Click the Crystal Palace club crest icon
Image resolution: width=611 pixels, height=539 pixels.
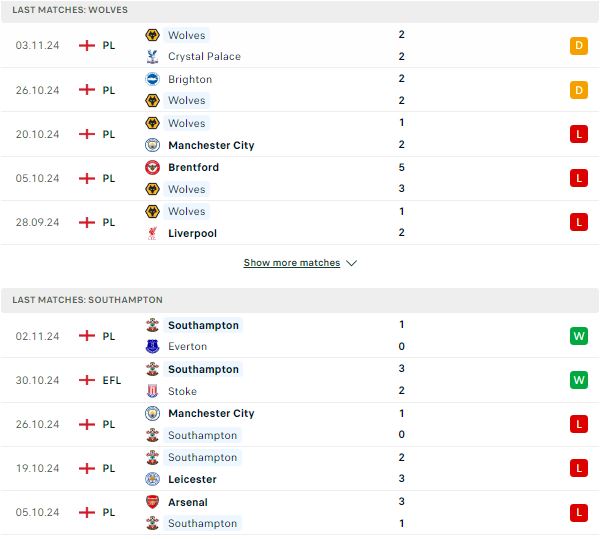(x=152, y=57)
